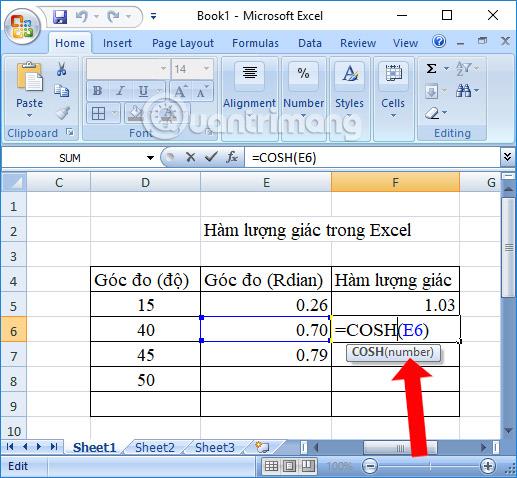
Task: Click the Clear eraser icon
Action: [433, 113]
